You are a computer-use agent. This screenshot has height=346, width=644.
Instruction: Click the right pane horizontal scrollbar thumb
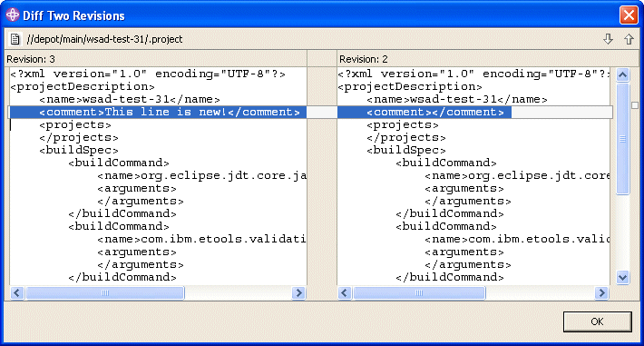(419, 293)
